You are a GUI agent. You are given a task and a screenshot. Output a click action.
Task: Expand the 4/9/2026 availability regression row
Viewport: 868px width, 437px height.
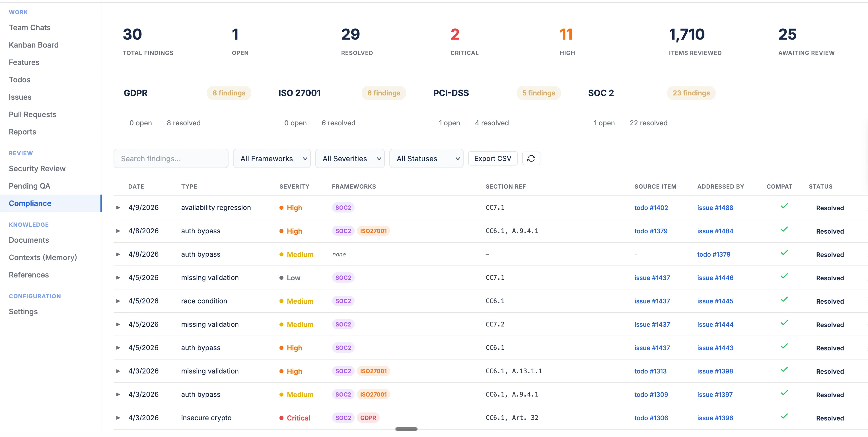[x=118, y=207]
